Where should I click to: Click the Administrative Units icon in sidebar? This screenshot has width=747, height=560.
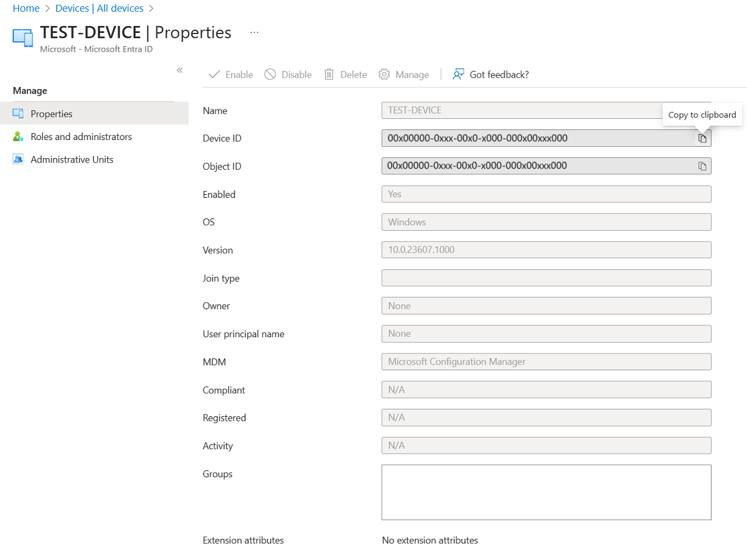(18, 159)
